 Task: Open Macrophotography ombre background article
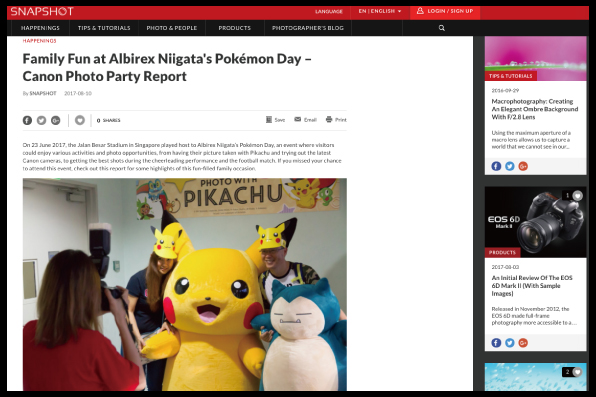[x=534, y=109]
